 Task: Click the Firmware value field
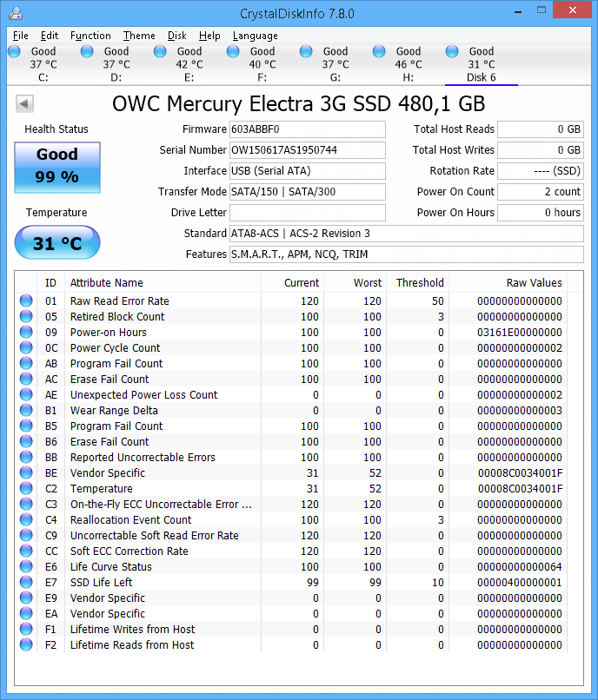click(x=307, y=129)
